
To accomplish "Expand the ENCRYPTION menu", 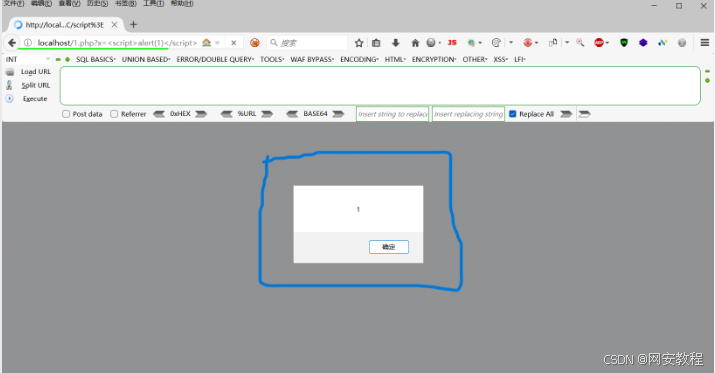I will (x=434, y=59).
